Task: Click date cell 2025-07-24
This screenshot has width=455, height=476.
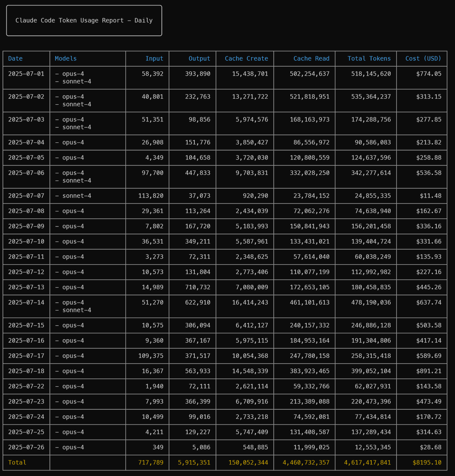Action: (x=26, y=417)
